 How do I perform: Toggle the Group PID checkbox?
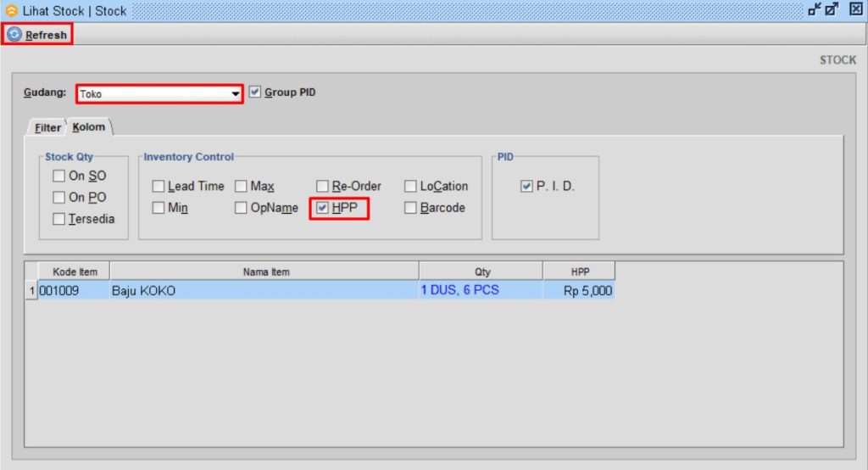tap(254, 92)
